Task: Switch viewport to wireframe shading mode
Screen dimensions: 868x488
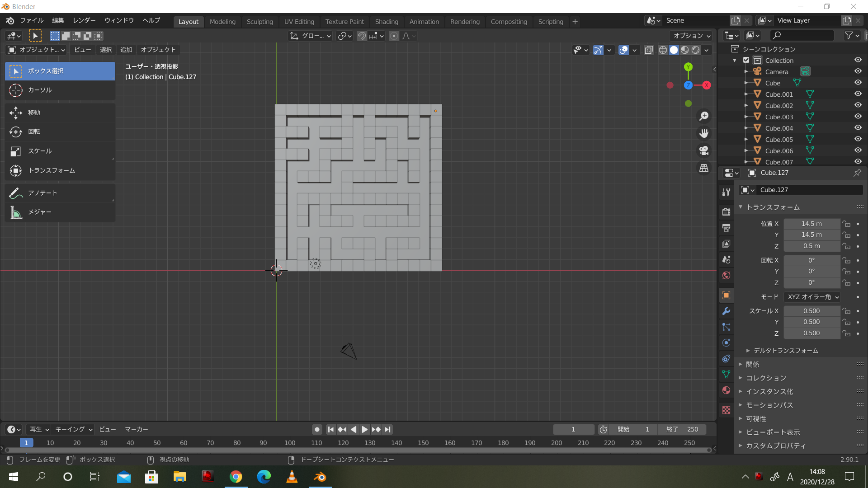Action: (x=662, y=50)
